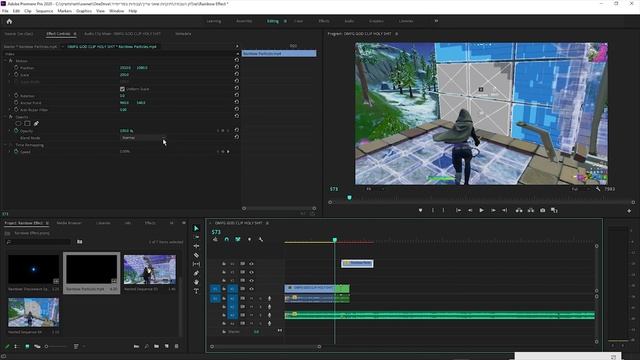Solo audio track A1
640x360 pixels.
pos(260,298)
